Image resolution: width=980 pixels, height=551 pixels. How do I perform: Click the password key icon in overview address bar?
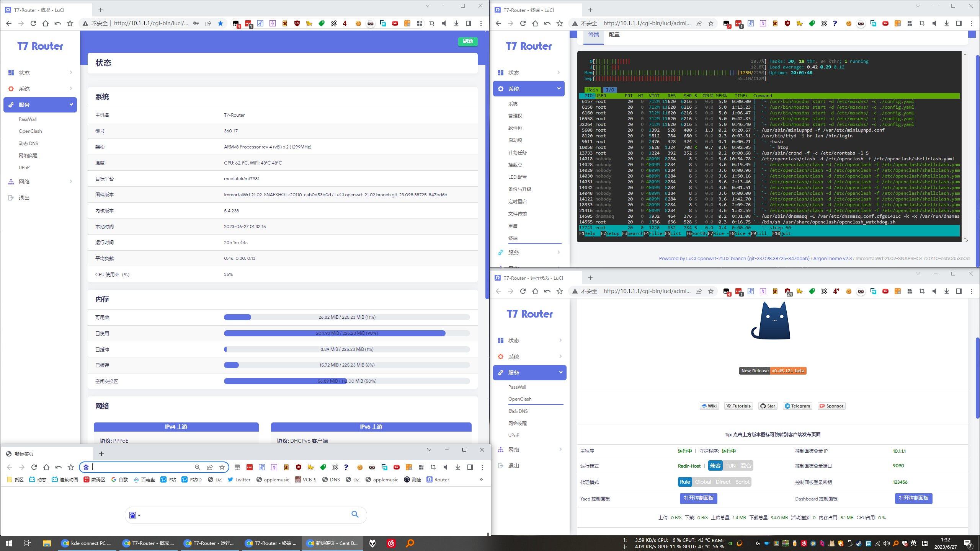coord(196,23)
